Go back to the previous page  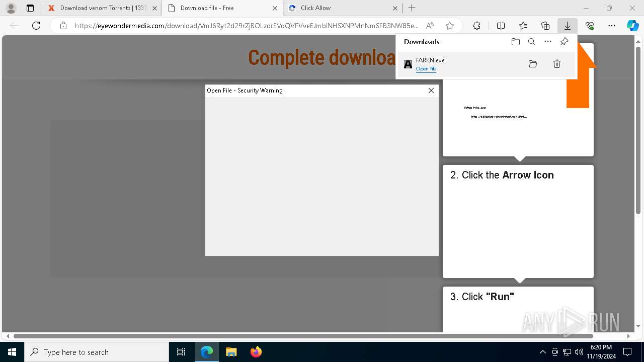pos(14,26)
